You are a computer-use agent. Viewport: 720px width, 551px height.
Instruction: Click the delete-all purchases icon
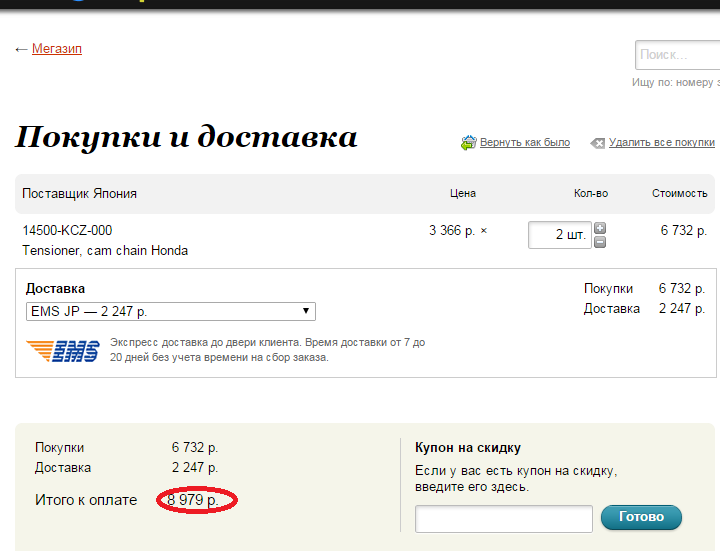[x=597, y=143]
